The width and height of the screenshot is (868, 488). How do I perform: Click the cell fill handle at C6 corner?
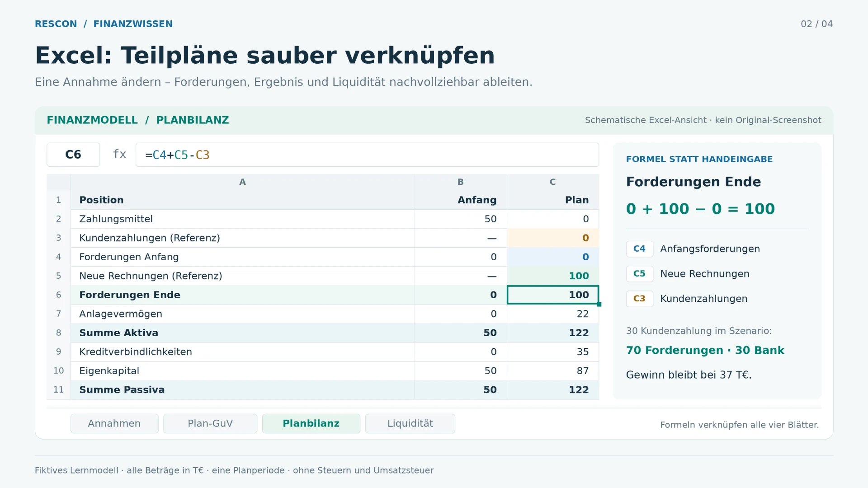[x=599, y=305]
